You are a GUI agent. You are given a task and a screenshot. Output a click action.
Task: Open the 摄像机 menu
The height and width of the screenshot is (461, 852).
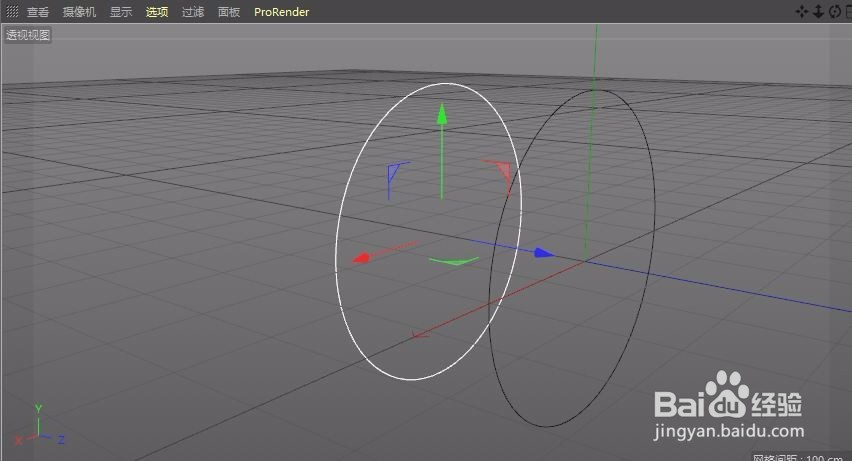pos(79,11)
